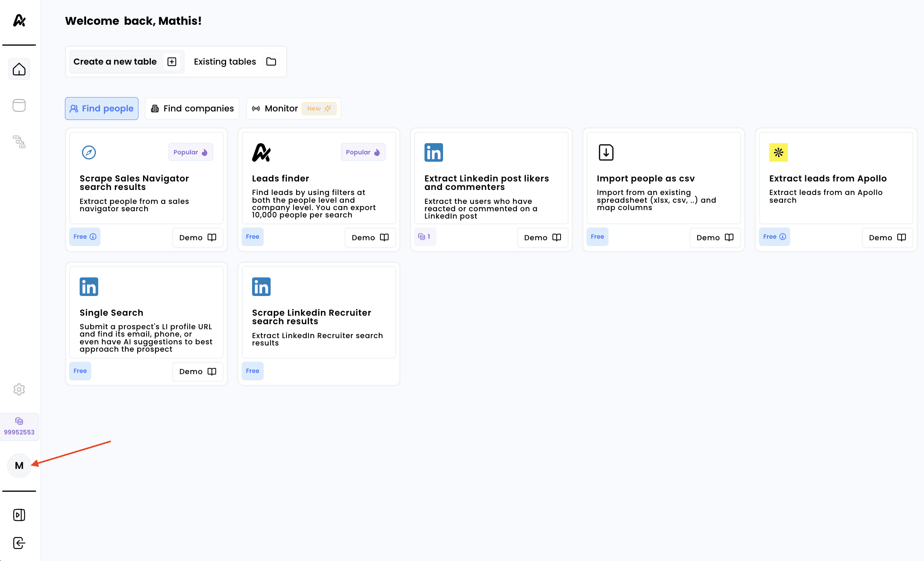Viewport: 924px width, 561px height.
Task: Click the Import people as csv description text
Action: coord(656,200)
